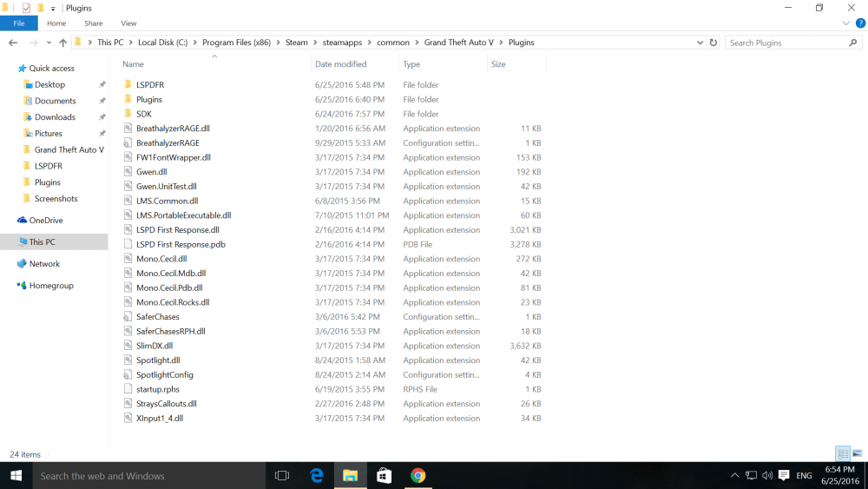Image resolution: width=868 pixels, height=489 pixels.
Task: Select the SlimDX.dll file
Action: pos(155,346)
